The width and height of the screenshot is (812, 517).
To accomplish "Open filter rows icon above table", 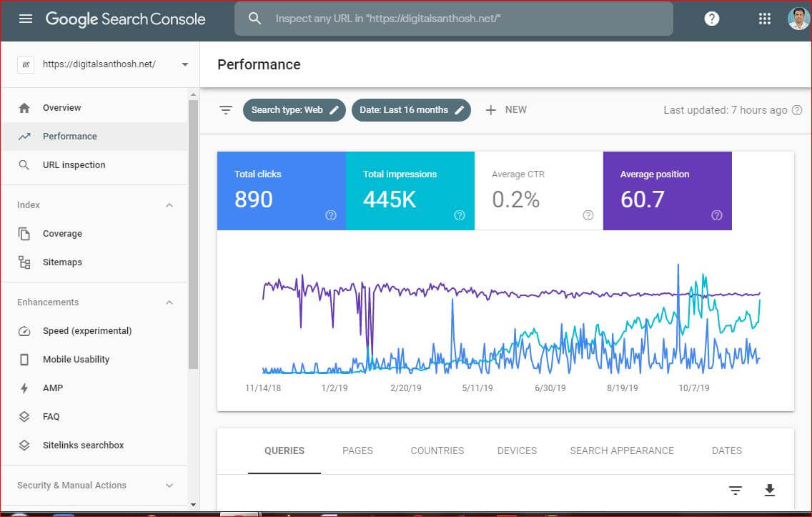I will coord(736,490).
